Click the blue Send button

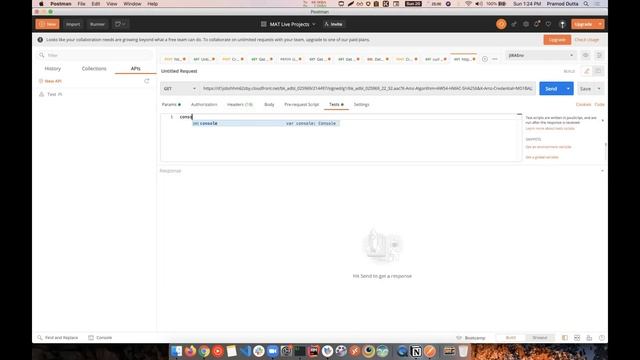551,89
